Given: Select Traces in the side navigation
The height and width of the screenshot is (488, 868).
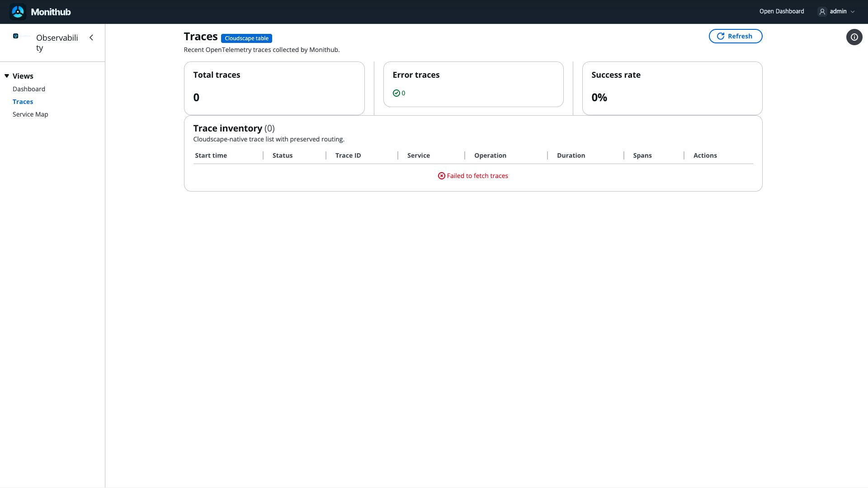Looking at the screenshot, I should [23, 102].
